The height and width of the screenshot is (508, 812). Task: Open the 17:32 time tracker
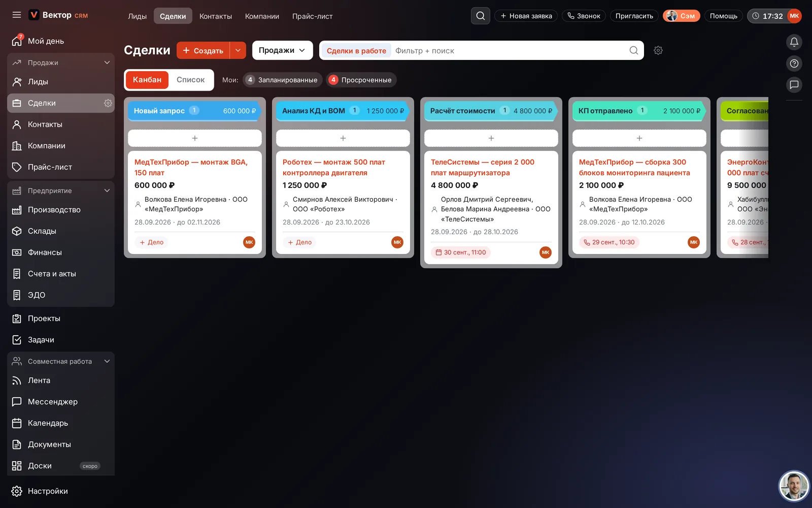[767, 16]
